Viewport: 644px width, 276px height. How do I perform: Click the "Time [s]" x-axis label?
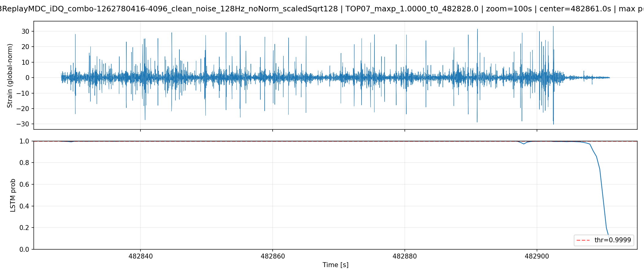[335, 265]
